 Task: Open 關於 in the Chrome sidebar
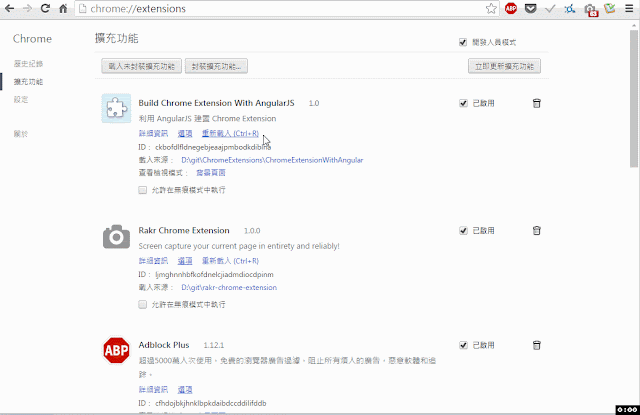coord(21,134)
